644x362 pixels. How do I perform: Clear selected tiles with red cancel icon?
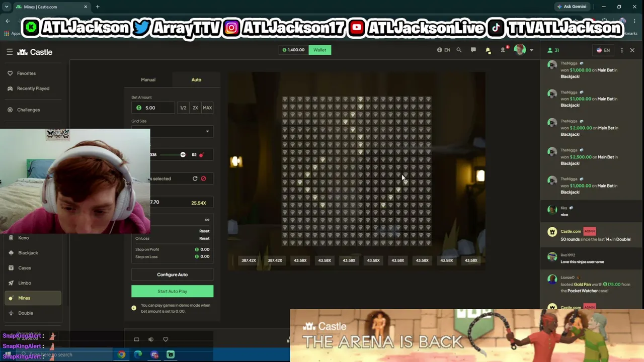point(203,178)
